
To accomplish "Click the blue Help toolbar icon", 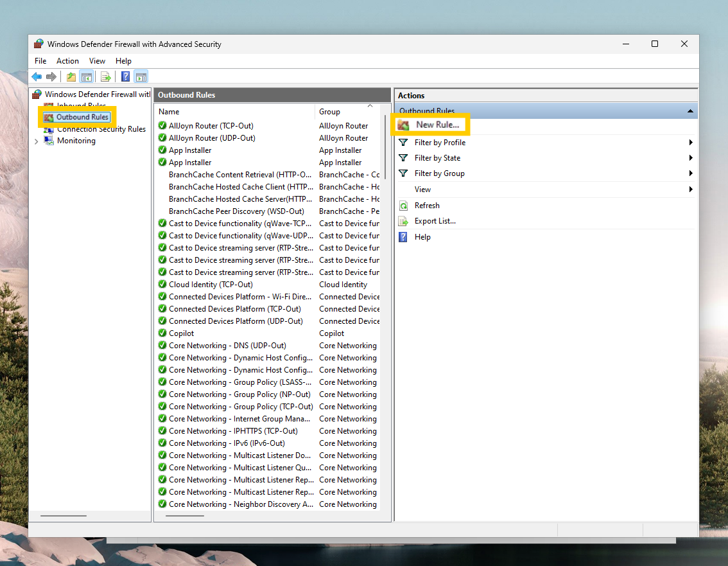I will click(x=125, y=76).
